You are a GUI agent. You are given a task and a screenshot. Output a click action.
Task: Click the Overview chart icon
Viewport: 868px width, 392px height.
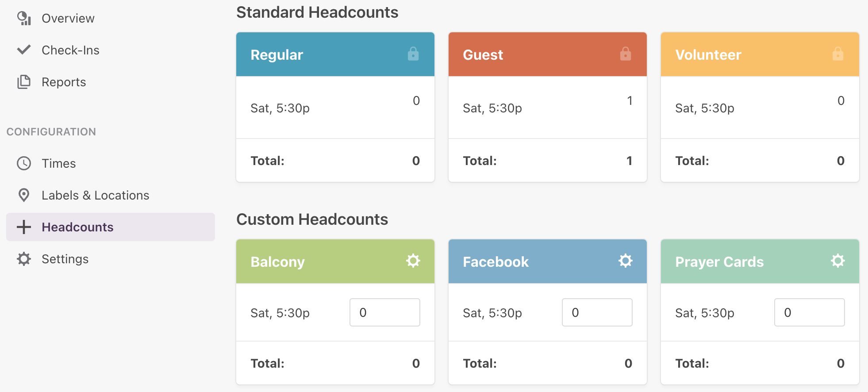(24, 18)
